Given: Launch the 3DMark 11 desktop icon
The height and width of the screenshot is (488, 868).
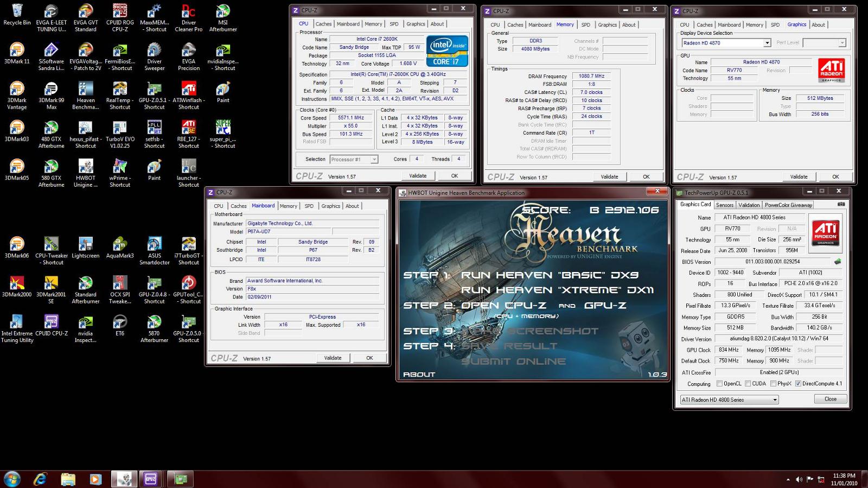Looking at the screenshot, I should click(17, 54).
